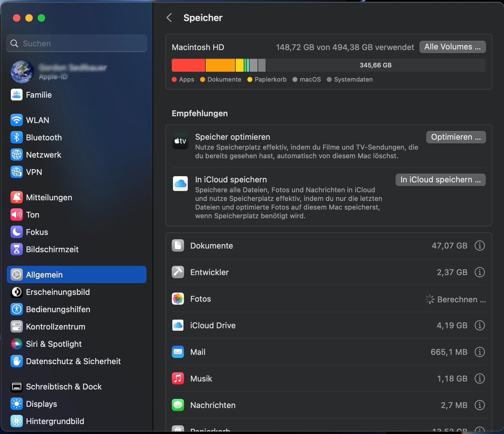Go back using the chevron beside Speicher

pos(169,18)
